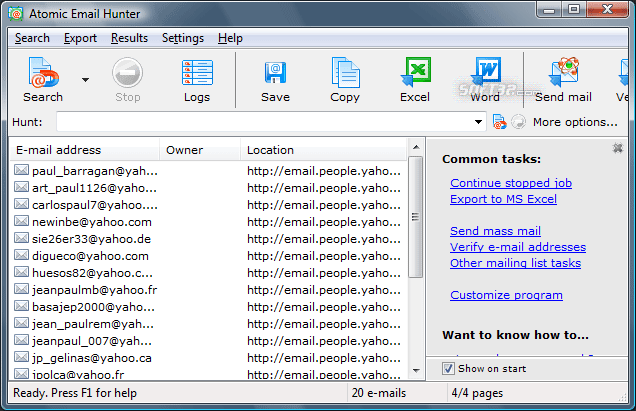Select the jean_paulrem@yah... row
The image size is (636, 411).
pos(208,325)
